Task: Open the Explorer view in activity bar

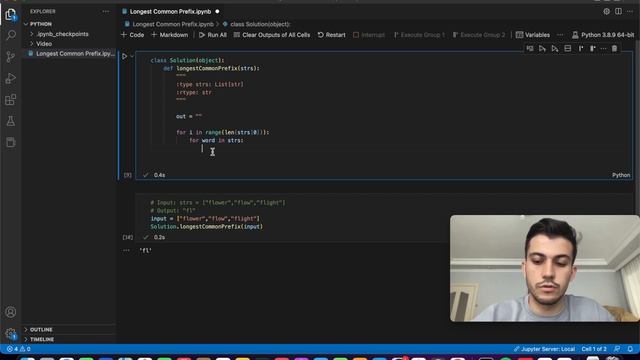Action: pos(11,15)
